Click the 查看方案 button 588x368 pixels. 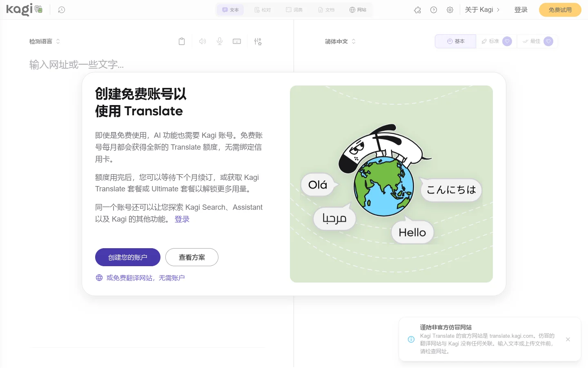click(x=192, y=257)
